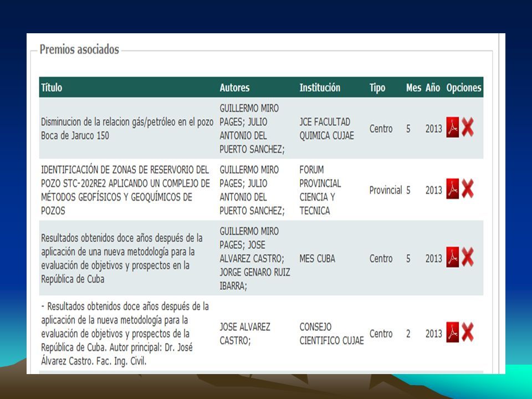Screen dimensions: 532x399
Task: Select authors 'JOSE ALVAREZ CASTRO;' in last row
Action: (x=245, y=334)
